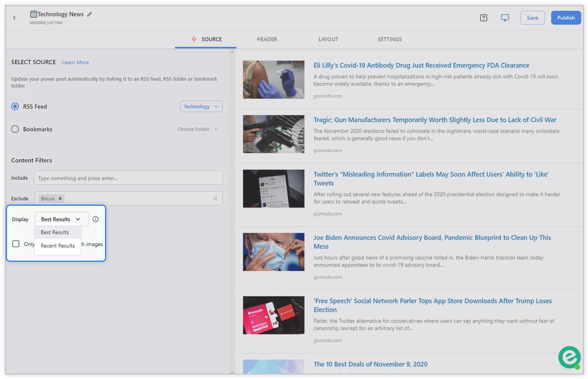Choose Recent Results option in list
588x379 pixels.
point(58,246)
